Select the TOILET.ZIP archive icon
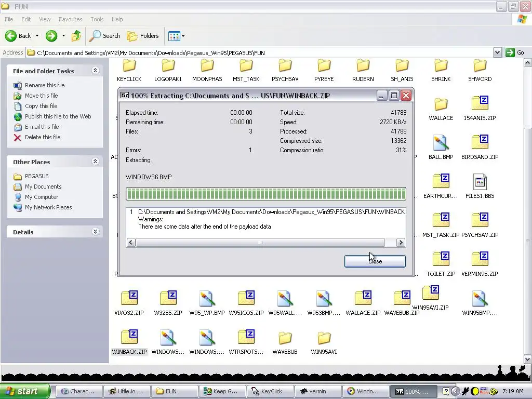Screen dimensions: 532x399 pos(441,259)
